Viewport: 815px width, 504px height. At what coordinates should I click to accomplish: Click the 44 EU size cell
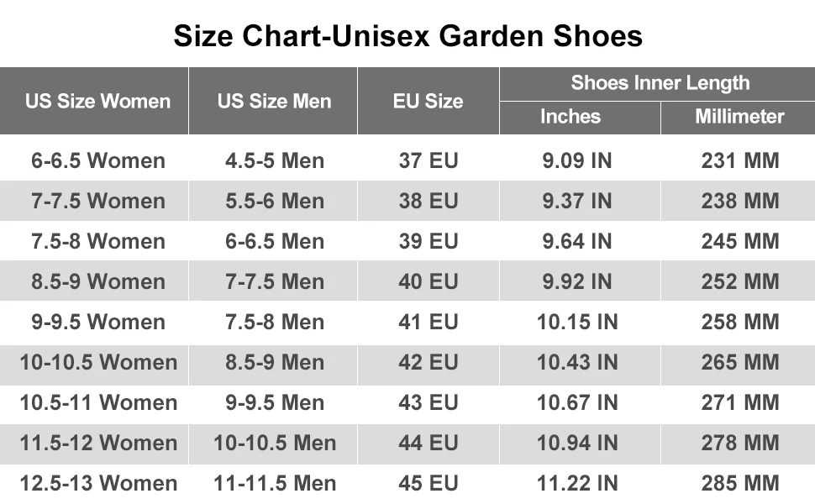coord(429,443)
